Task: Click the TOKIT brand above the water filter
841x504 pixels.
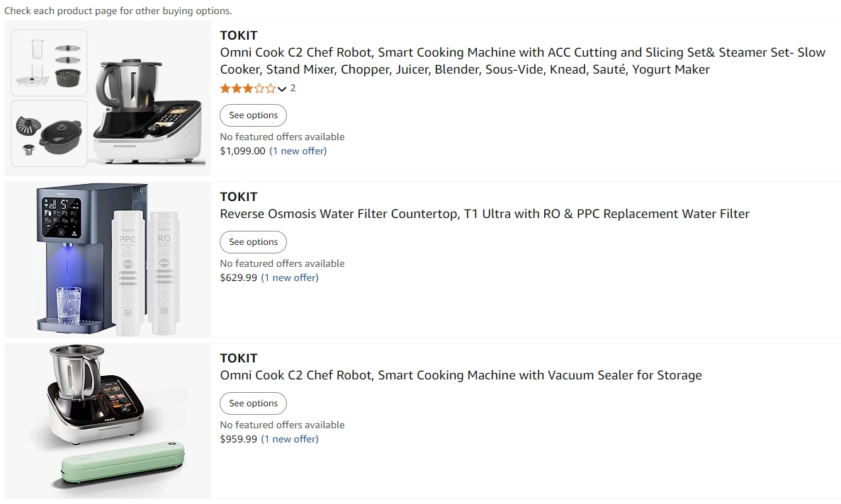Action: (x=239, y=197)
